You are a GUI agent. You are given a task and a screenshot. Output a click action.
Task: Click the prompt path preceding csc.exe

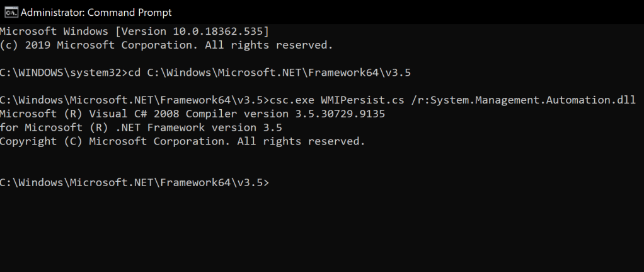pyautogui.click(x=135, y=100)
